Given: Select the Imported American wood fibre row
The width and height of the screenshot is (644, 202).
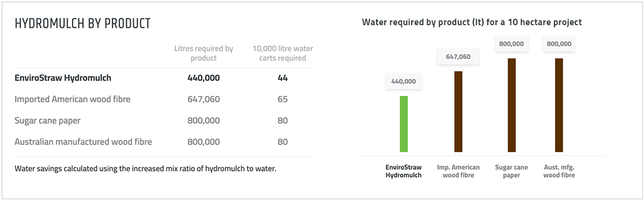Looking at the screenshot, I should 164,99.
